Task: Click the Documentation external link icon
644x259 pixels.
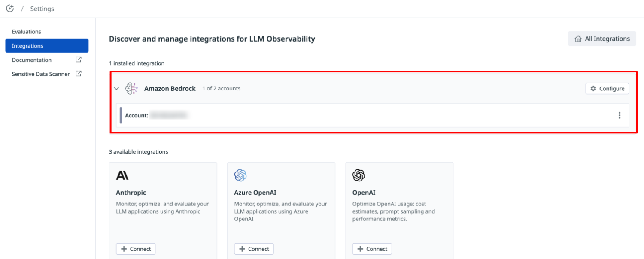Action: point(79,60)
